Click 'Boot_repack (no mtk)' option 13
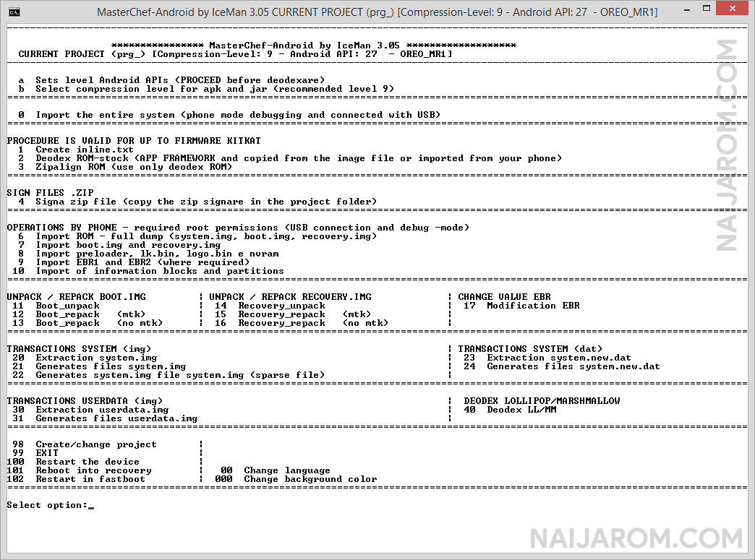Image resolution: width=755 pixels, height=560 pixels. 88,323
